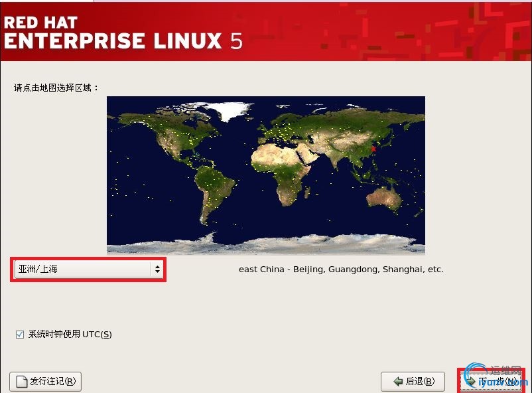Click the green left arrow icon on 后退
Screen dimensions: 532x393
click(x=398, y=382)
